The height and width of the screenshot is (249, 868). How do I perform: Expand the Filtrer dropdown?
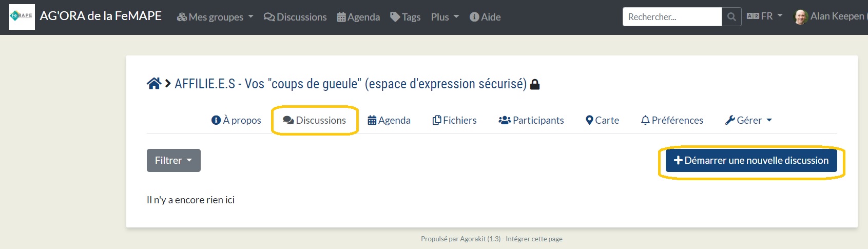coord(173,160)
